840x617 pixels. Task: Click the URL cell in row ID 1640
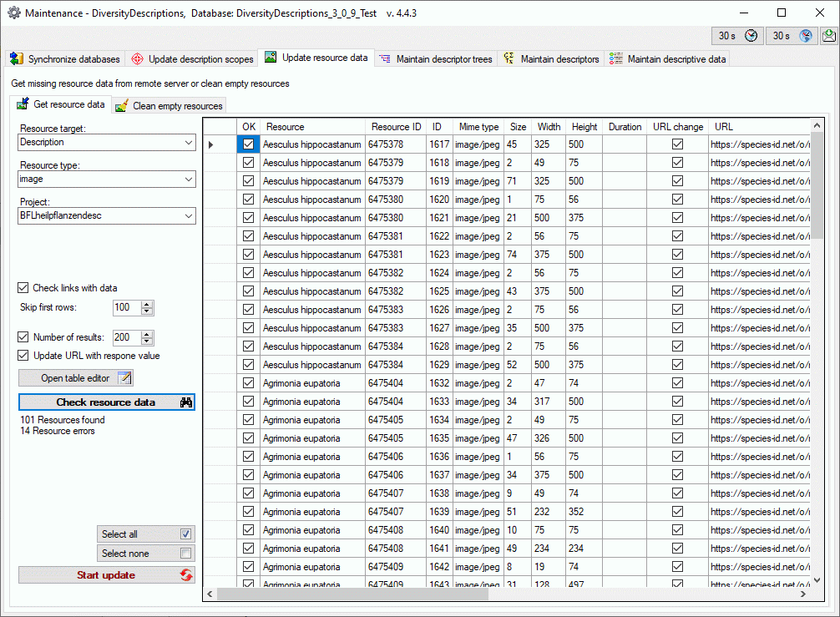tap(760, 530)
